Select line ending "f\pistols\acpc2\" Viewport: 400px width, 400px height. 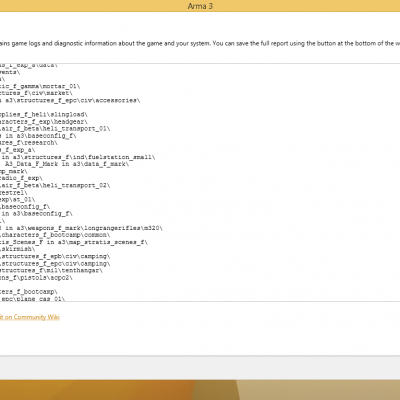click(36, 277)
